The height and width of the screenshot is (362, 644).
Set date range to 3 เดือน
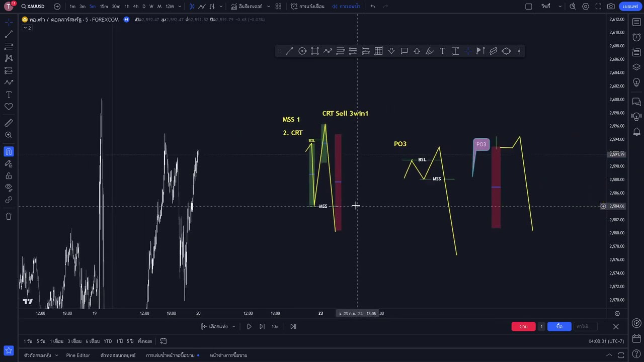click(x=74, y=341)
